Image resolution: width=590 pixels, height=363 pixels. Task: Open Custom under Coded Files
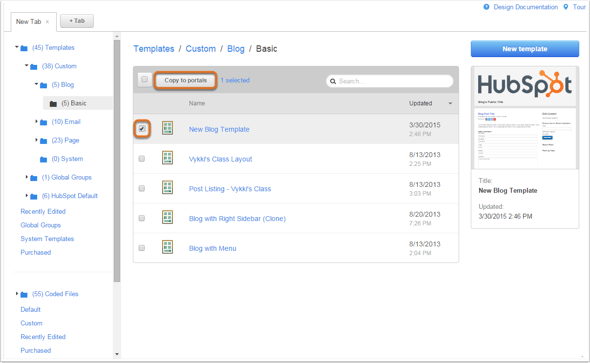[31, 323]
